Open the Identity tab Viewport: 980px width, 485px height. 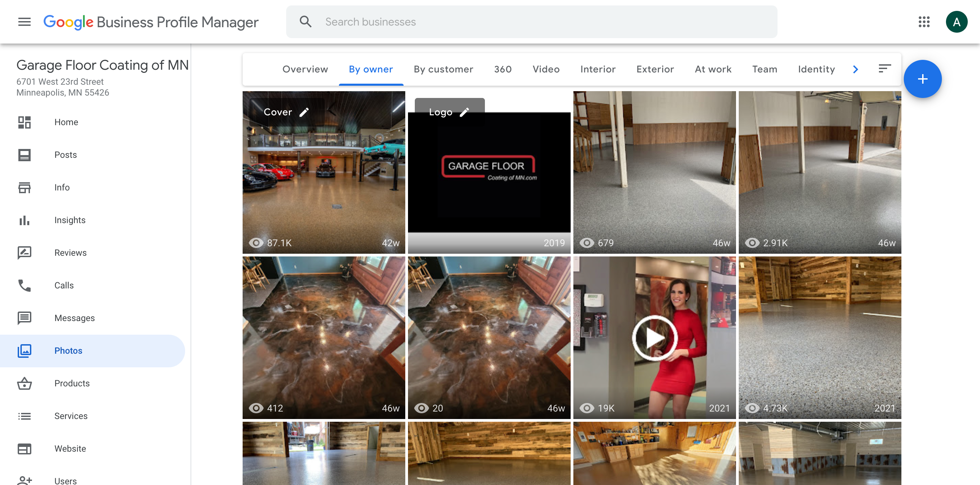[816, 69]
